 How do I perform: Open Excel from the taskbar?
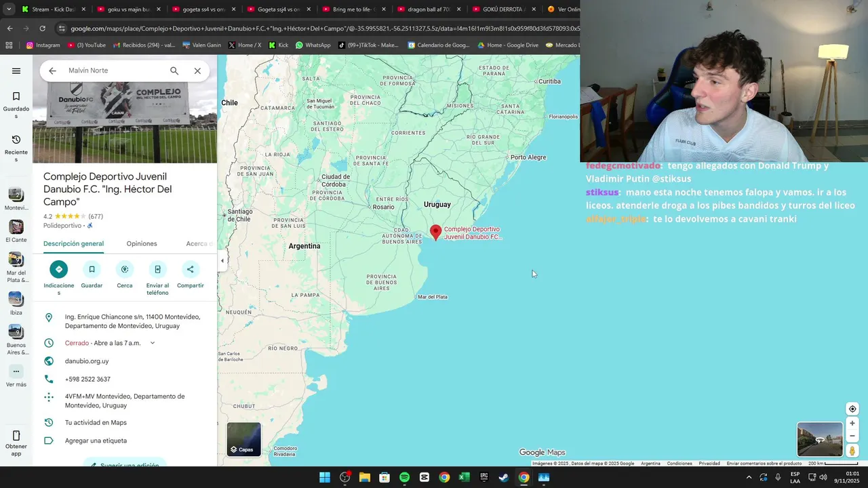point(464,477)
